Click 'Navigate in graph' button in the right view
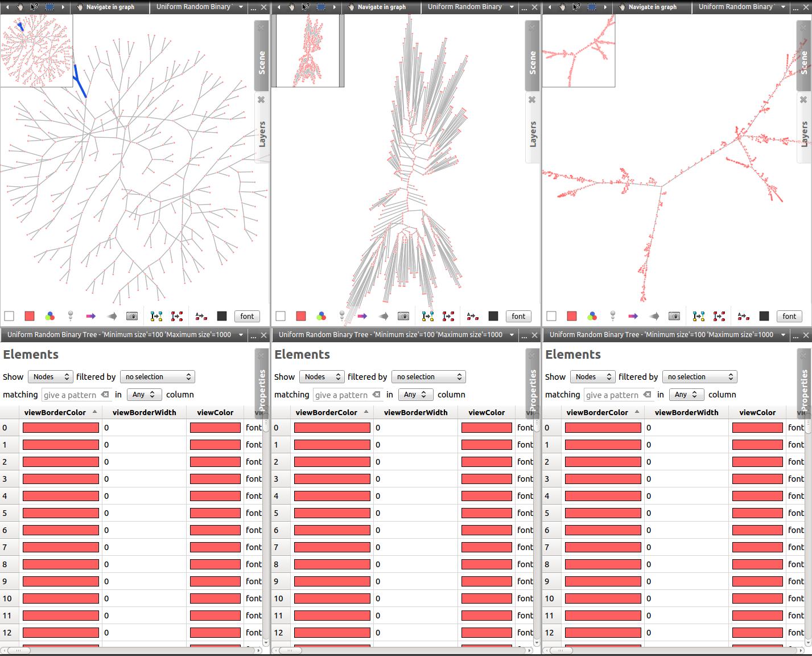Screen dimensions: 812x656 pyautogui.click(x=652, y=7)
